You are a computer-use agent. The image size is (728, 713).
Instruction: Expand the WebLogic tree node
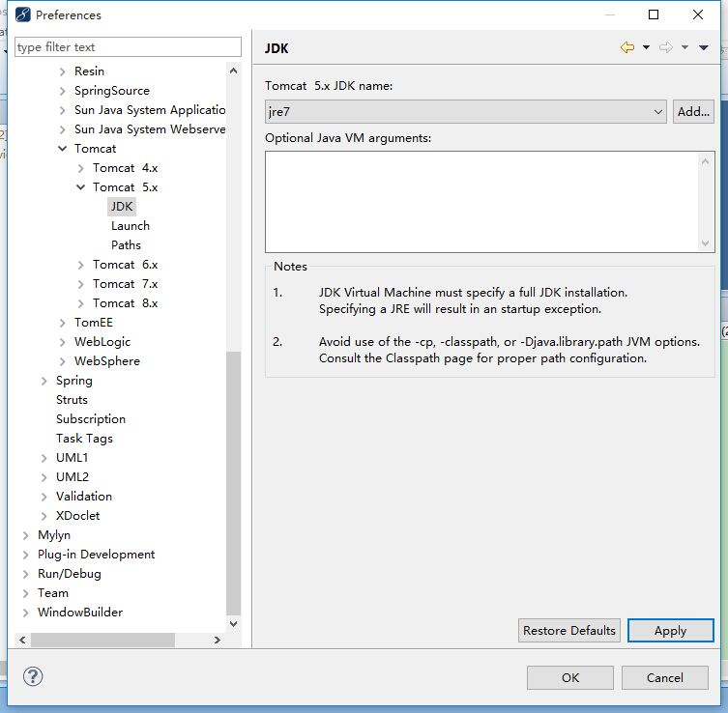pyautogui.click(x=62, y=342)
